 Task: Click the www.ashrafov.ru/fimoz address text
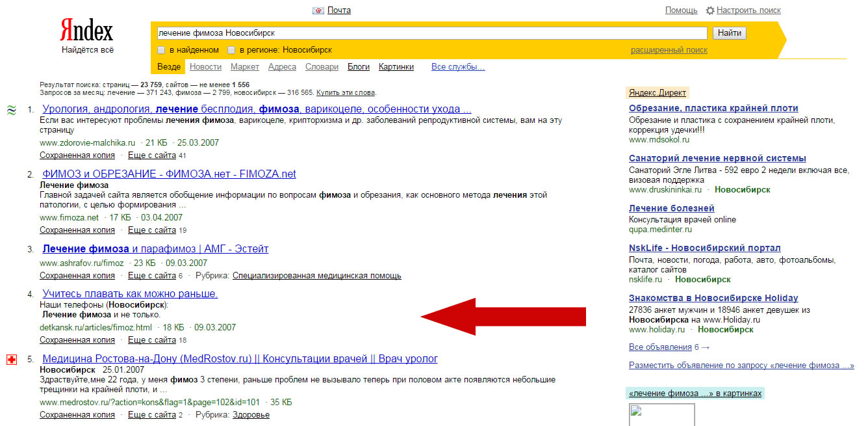point(81,263)
